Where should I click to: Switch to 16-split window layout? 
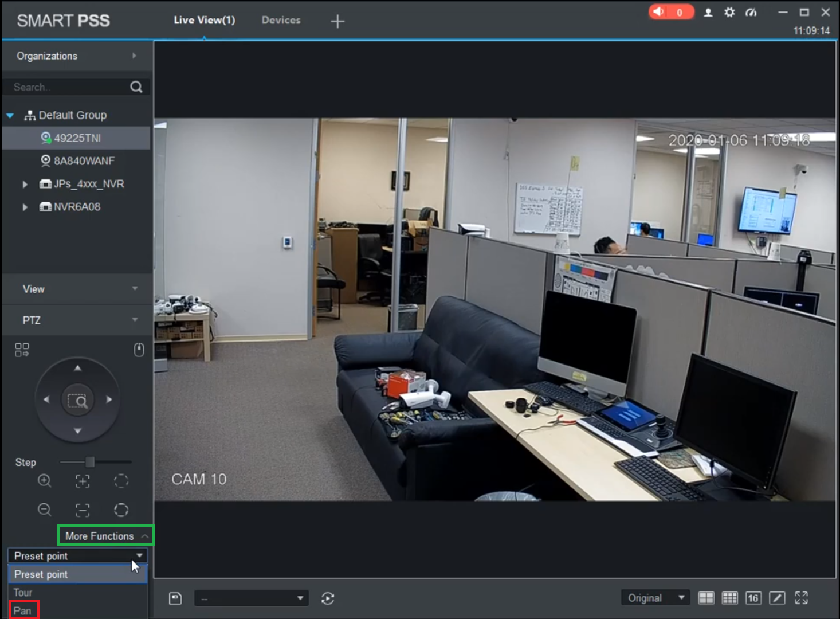(x=753, y=598)
